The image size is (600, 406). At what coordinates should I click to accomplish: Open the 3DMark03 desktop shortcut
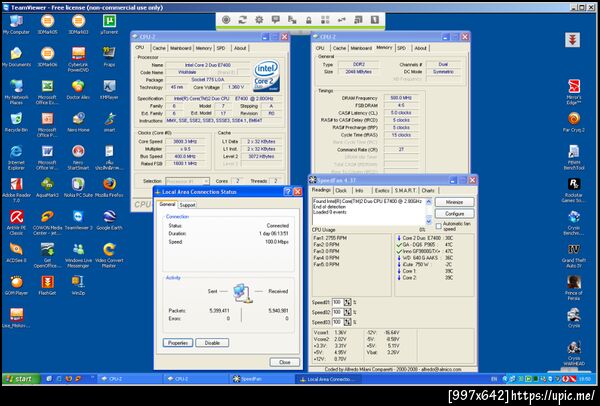(x=78, y=24)
